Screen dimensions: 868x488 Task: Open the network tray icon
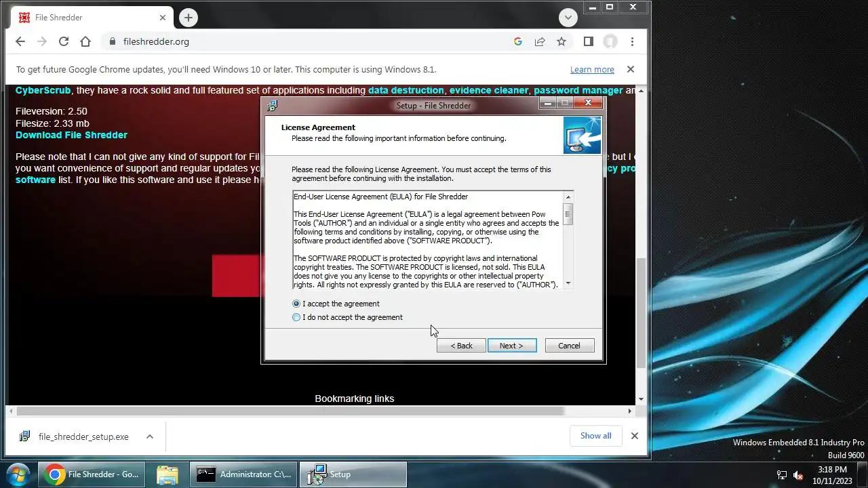coord(782,475)
